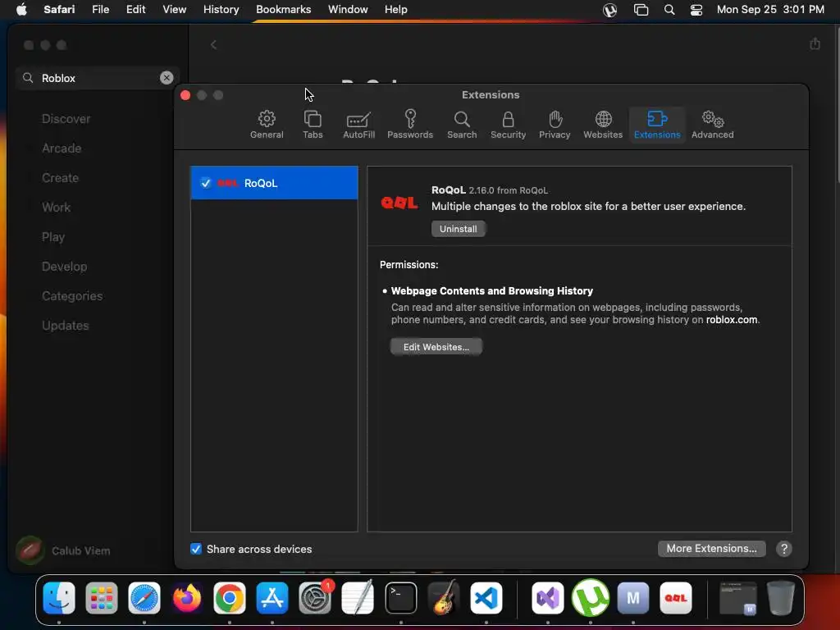Open GarageBand from the Dock

coord(444,598)
